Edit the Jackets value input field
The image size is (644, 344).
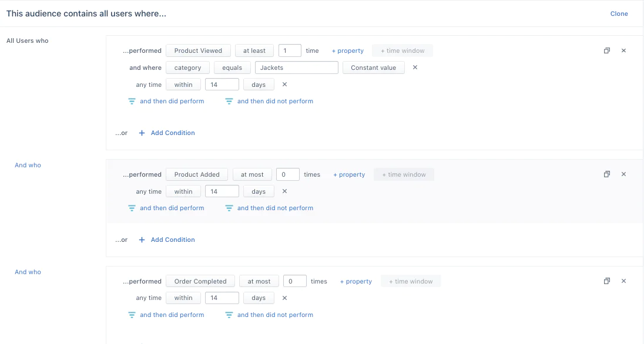[297, 68]
